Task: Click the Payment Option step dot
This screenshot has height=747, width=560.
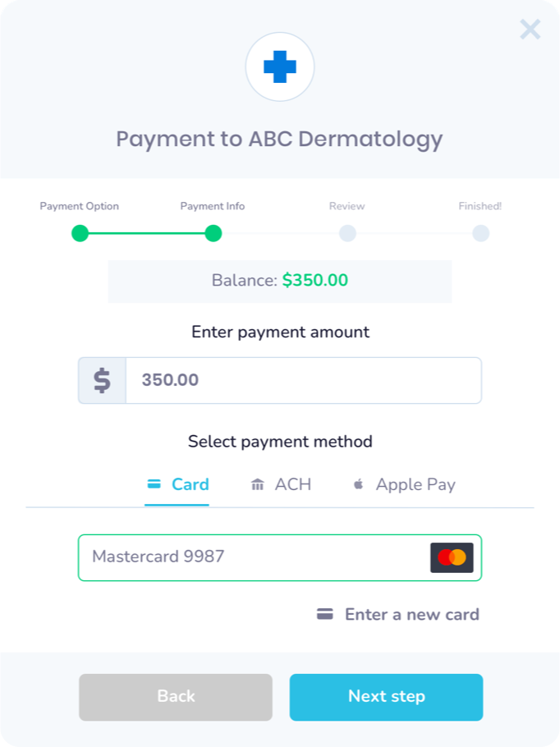Action: (x=80, y=233)
